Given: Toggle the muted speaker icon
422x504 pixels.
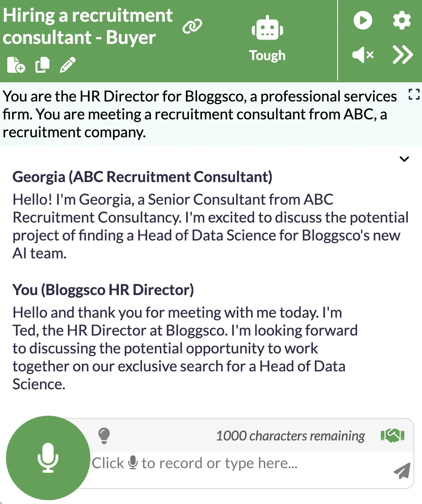Looking at the screenshot, I should point(363,55).
